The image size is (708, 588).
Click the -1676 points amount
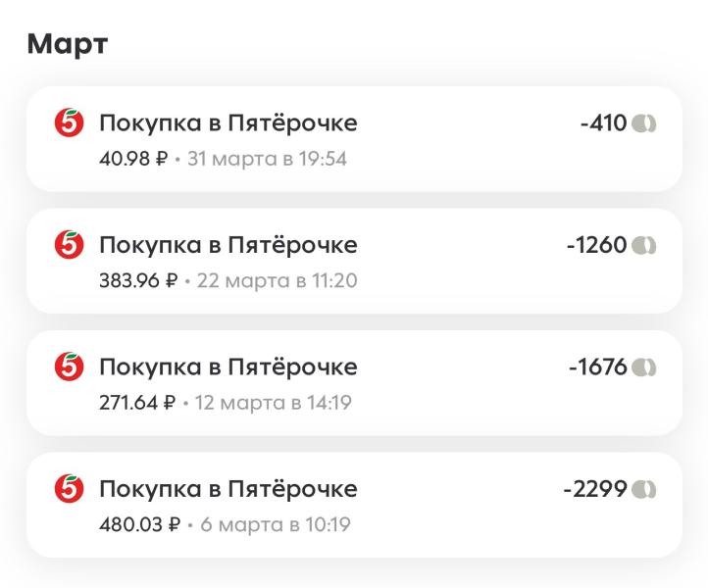[x=597, y=367]
